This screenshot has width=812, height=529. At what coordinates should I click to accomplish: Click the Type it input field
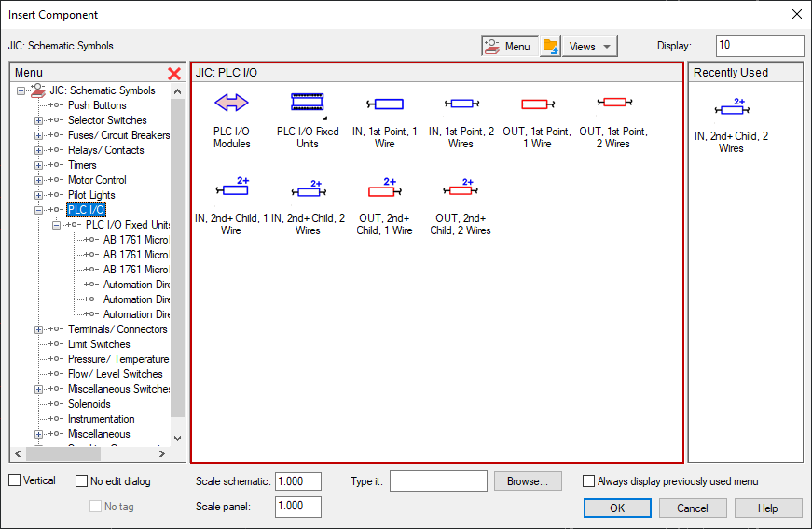click(438, 480)
